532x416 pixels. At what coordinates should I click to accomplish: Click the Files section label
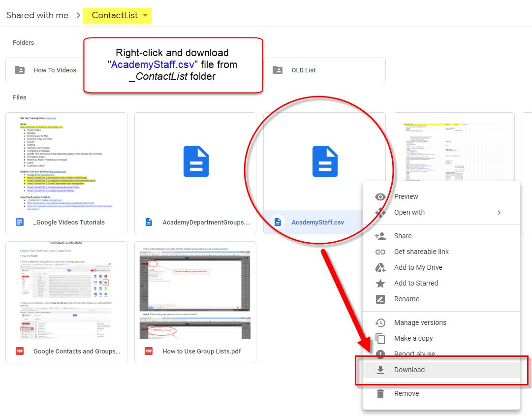(19, 97)
